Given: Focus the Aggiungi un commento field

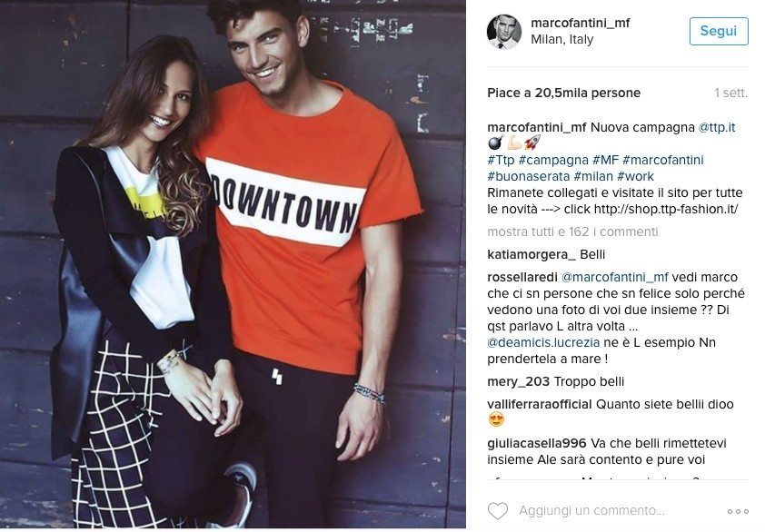Looking at the screenshot, I should point(591,510).
